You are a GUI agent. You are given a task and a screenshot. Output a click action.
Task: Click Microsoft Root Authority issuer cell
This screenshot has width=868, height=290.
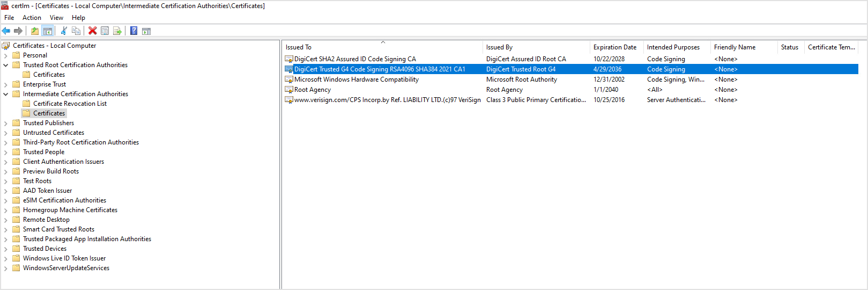522,79
